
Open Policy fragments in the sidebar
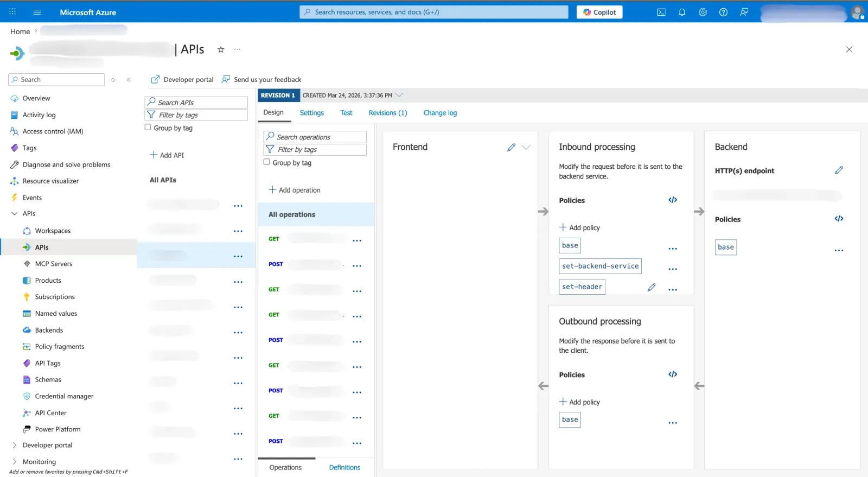click(x=60, y=347)
